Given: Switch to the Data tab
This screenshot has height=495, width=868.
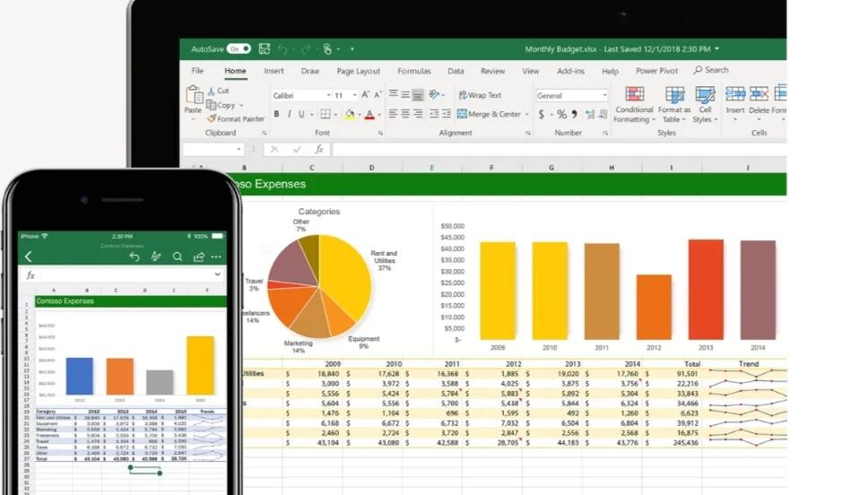Looking at the screenshot, I should point(456,71).
